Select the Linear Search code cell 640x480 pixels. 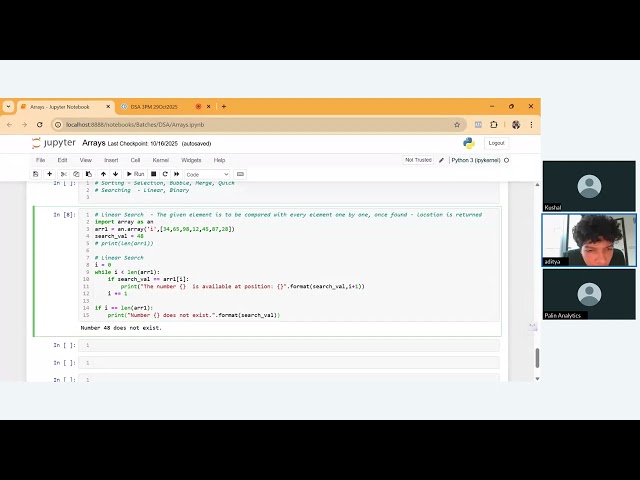point(289,264)
